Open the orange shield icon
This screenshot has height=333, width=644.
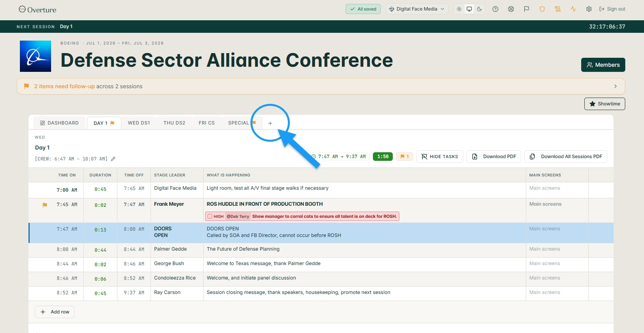[542, 9]
